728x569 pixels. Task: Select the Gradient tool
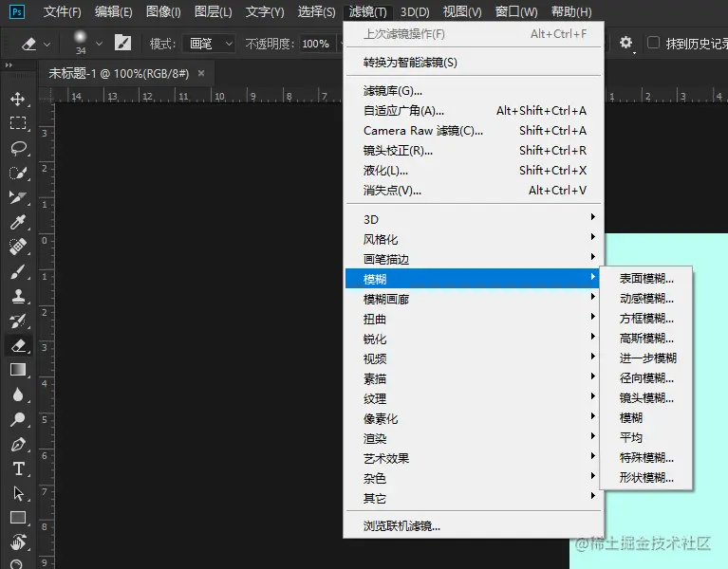pos(18,370)
